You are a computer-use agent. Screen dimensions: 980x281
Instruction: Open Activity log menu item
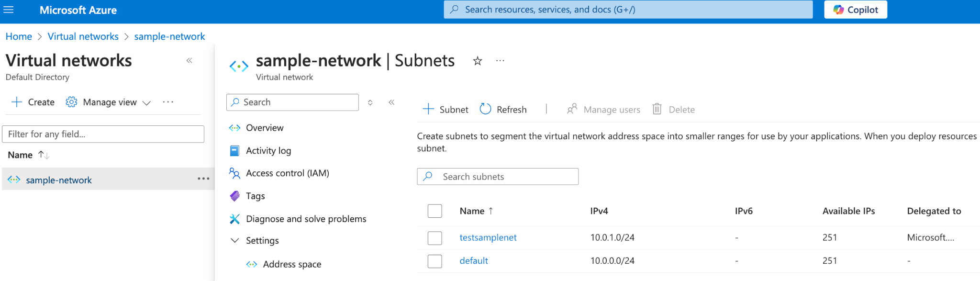coord(268,151)
